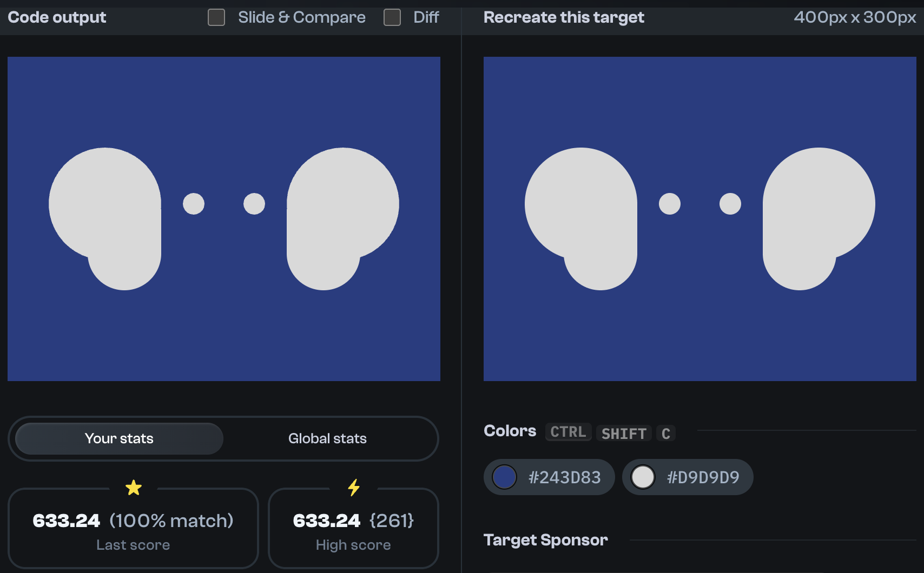
Task: Switch to the Global stats tab
Action: pyautogui.click(x=327, y=438)
